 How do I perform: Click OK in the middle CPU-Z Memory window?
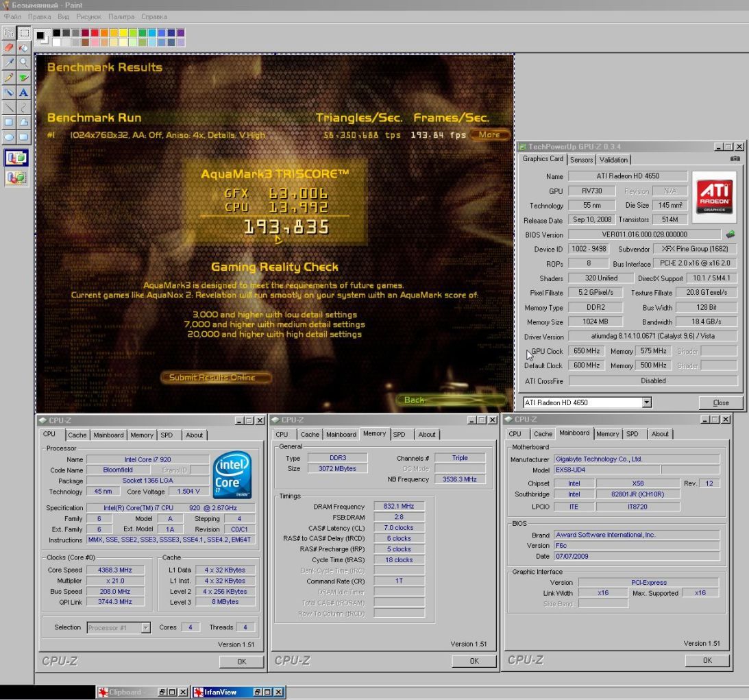pos(474,661)
